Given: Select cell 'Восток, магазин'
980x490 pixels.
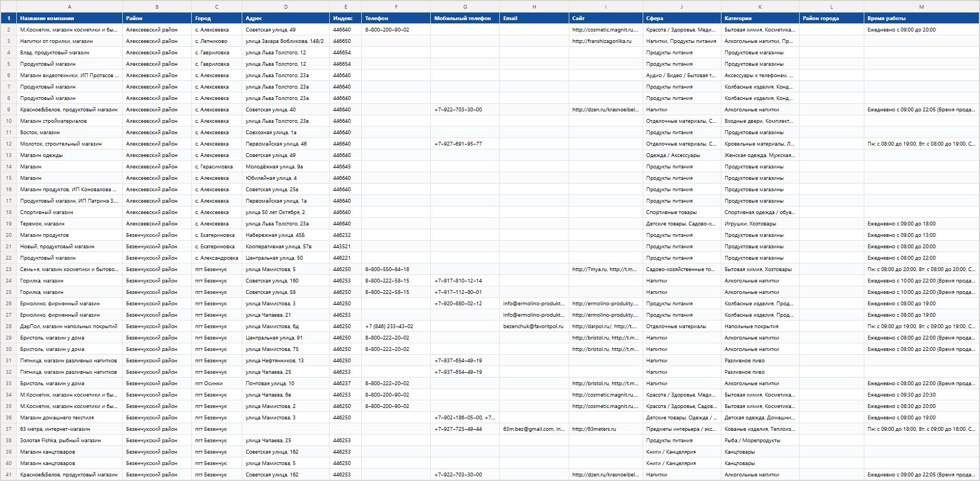Looking at the screenshot, I should 70,133.
